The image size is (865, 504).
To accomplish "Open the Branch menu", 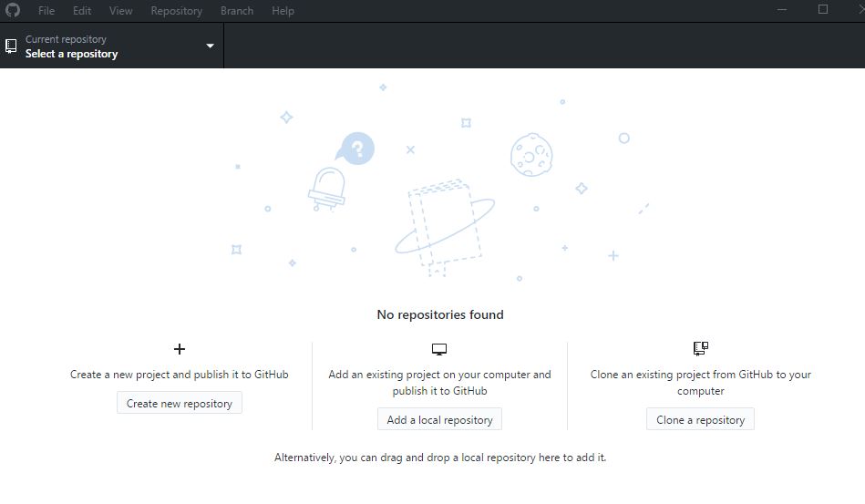I will click(237, 10).
